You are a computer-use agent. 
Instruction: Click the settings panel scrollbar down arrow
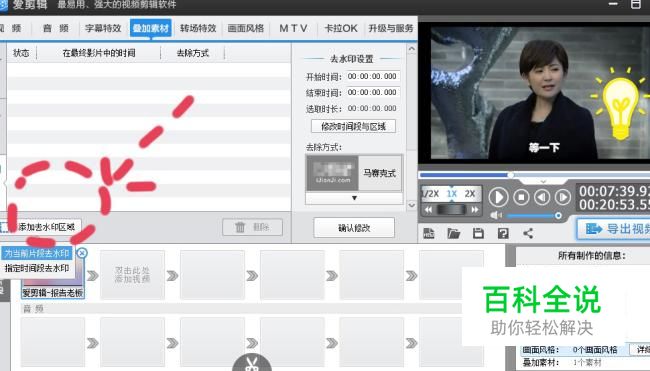click(x=411, y=204)
